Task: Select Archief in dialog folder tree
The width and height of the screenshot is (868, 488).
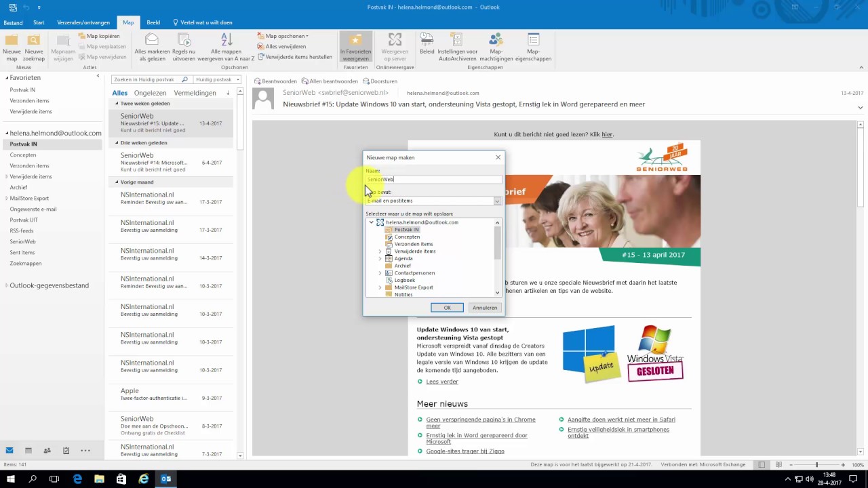Action: tap(403, 266)
